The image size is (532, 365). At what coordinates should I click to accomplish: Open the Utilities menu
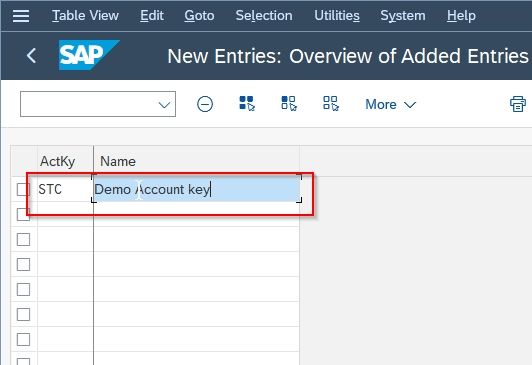[337, 16]
